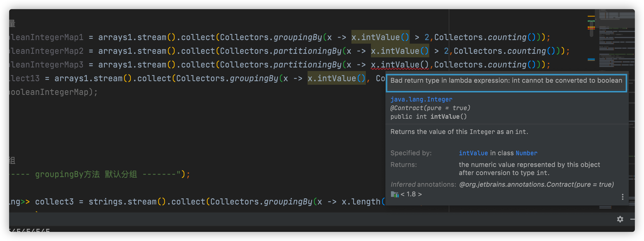
Task: Click the topmost orange warning stripe marker
Action: click(x=591, y=16)
